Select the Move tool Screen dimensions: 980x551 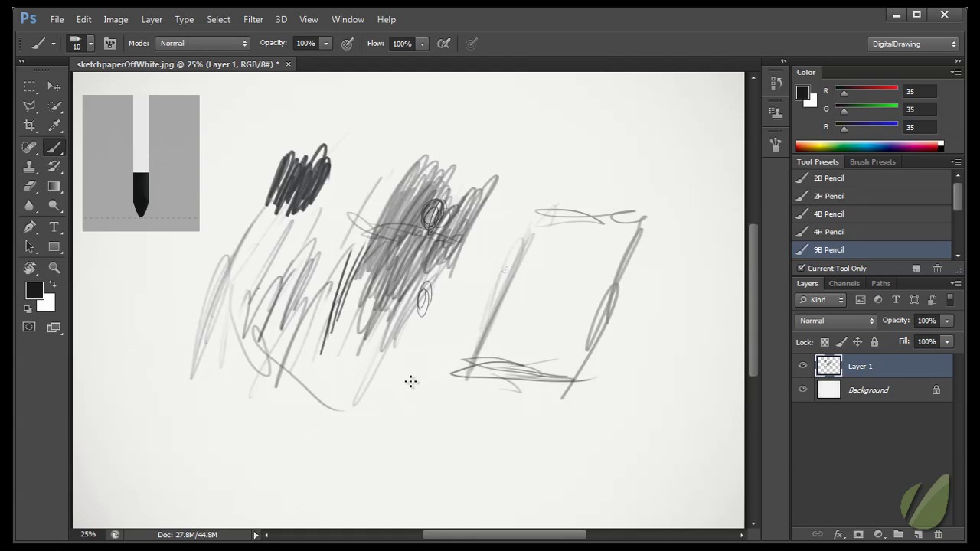tap(54, 86)
